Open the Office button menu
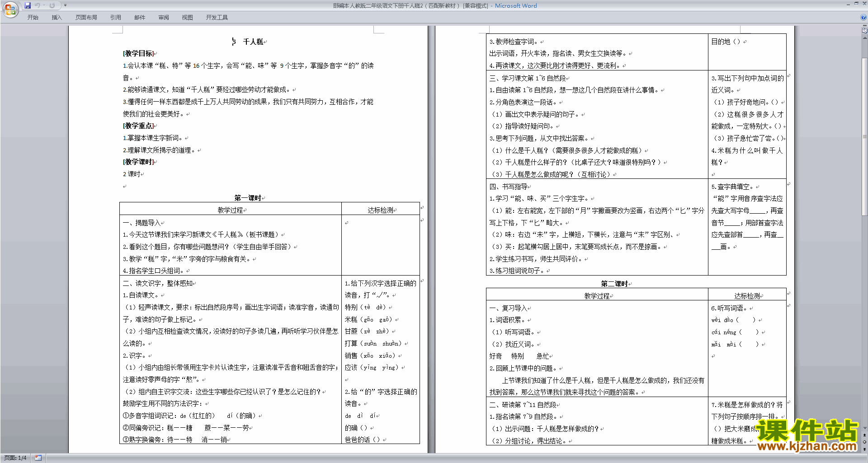Screen dimensions: 868x463 tap(10, 9)
